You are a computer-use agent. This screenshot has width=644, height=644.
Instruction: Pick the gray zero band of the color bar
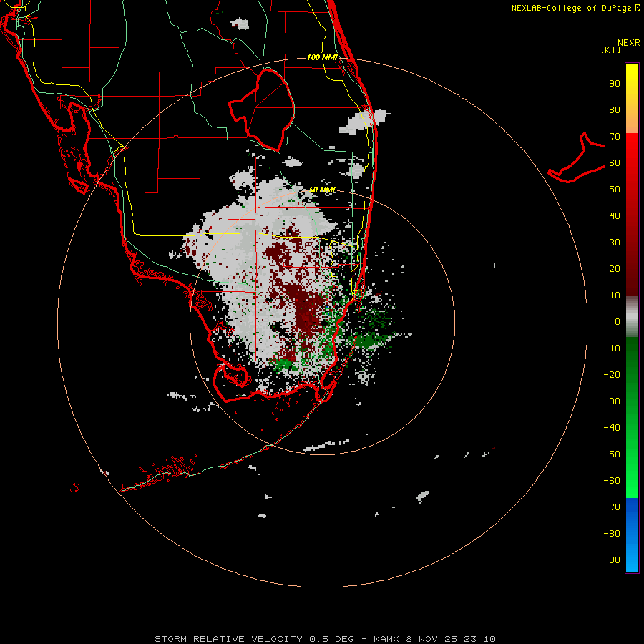coord(632,317)
